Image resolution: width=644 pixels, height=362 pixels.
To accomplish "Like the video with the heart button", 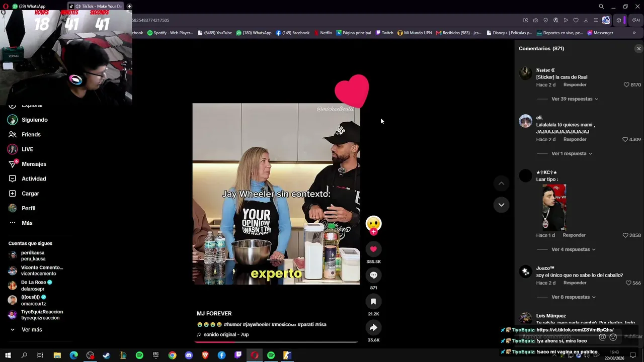I will (373, 249).
